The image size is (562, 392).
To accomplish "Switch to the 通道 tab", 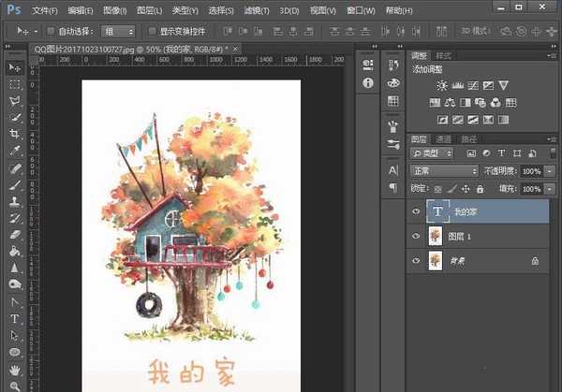I will tap(444, 138).
